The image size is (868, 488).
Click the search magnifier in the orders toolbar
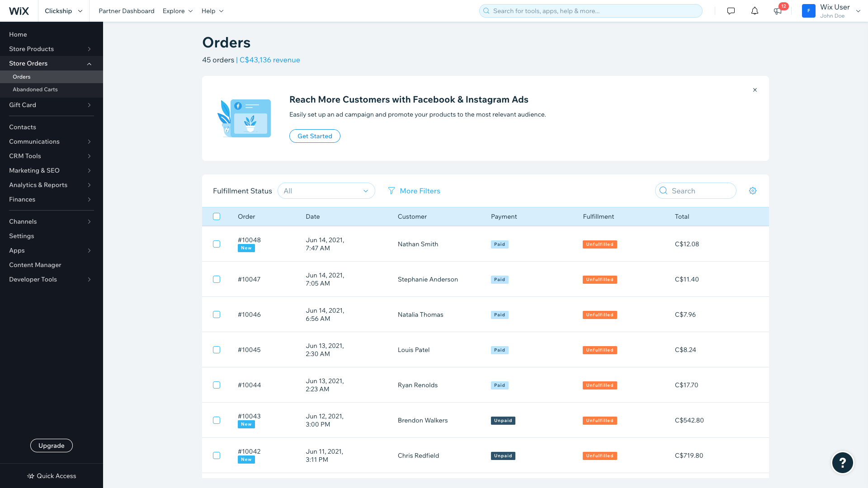[x=663, y=191]
